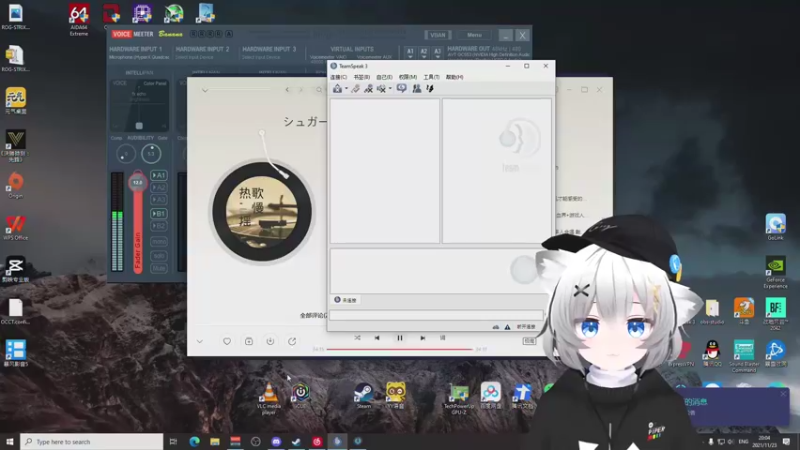800x450 pixels.
Task: Open WPS Office desktop icon
Action: pos(15,228)
